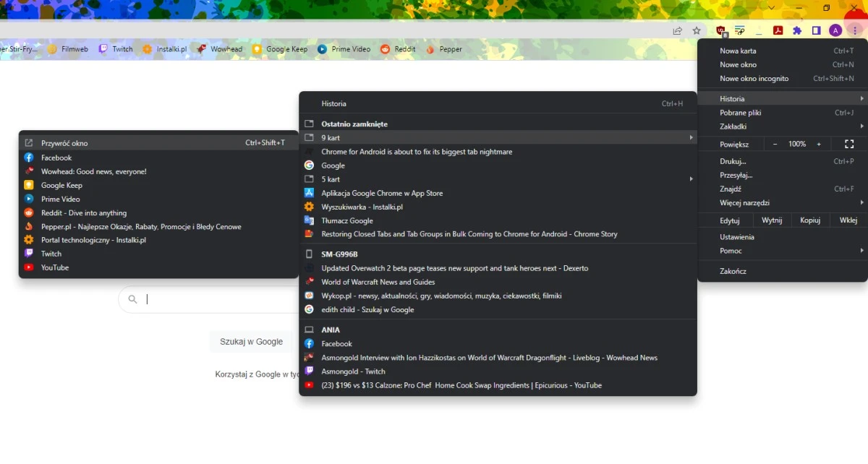Open Ustawienia from the Chrome menu
Viewport: 868px width, 464px height.
(x=737, y=237)
